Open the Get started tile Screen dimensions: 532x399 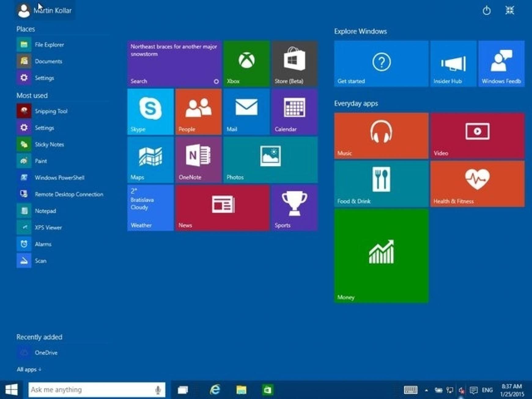pos(381,64)
